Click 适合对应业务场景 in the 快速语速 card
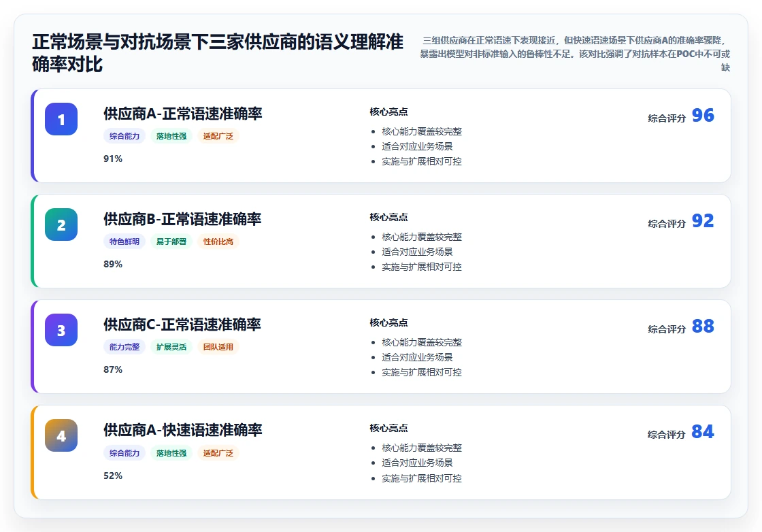The width and height of the screenshot is (762, 532). coord(418,463)
